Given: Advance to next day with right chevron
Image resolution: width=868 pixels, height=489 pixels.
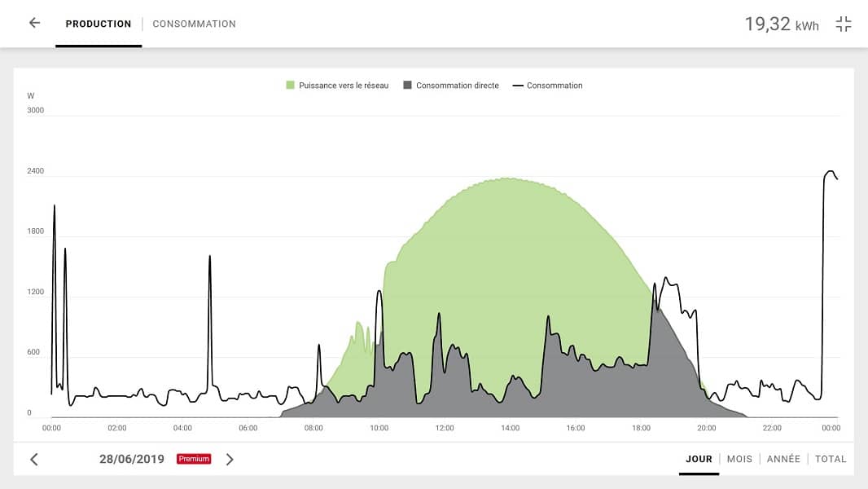Looking at the screenshot, I should click(230, 460).
